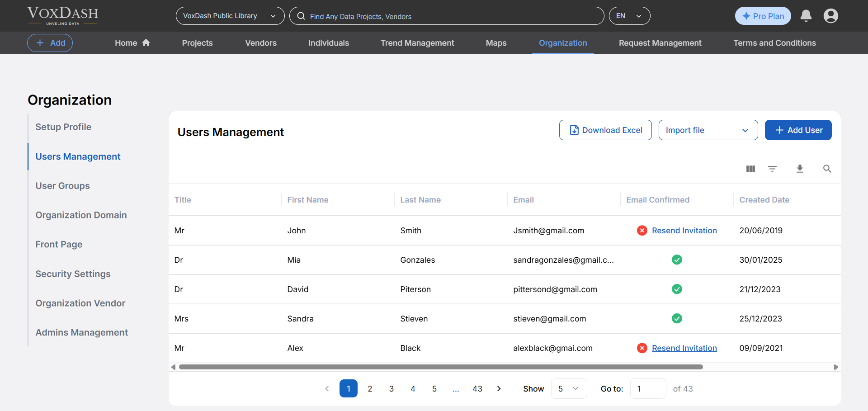868x411 pixels.
Task: Open the notifications bell
Action: 806,16
